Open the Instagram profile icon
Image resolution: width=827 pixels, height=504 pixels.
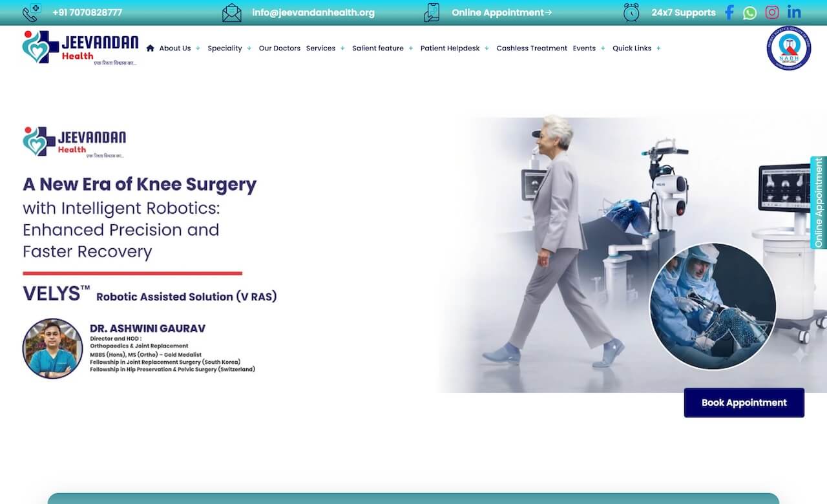tap(772, 12)
